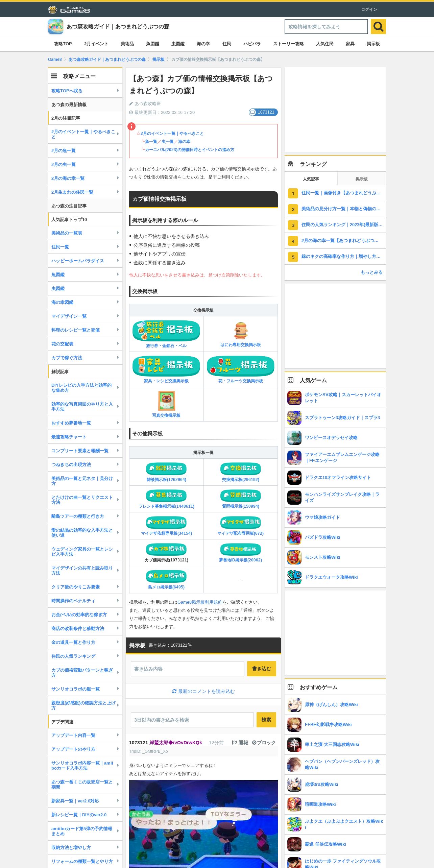The height and width of the screenshot is (868, 434).
Task: Click the 通報 flag on post 1073121
Action: [240, 743]
